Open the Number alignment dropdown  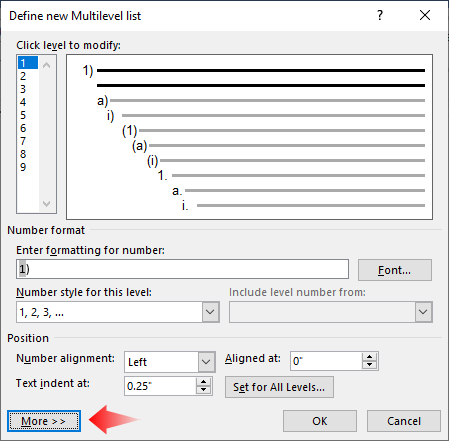(x=206, y=362)
